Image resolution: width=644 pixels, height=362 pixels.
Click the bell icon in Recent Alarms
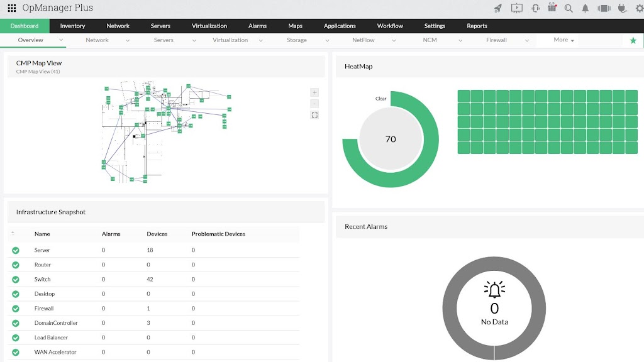[494, 289]
